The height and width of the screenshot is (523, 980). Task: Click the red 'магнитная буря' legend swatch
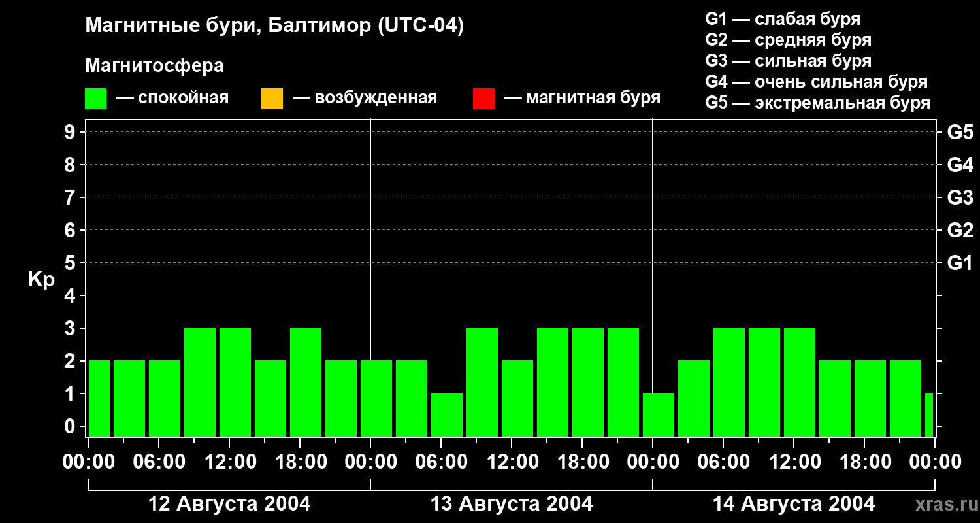tap(483, 99)
